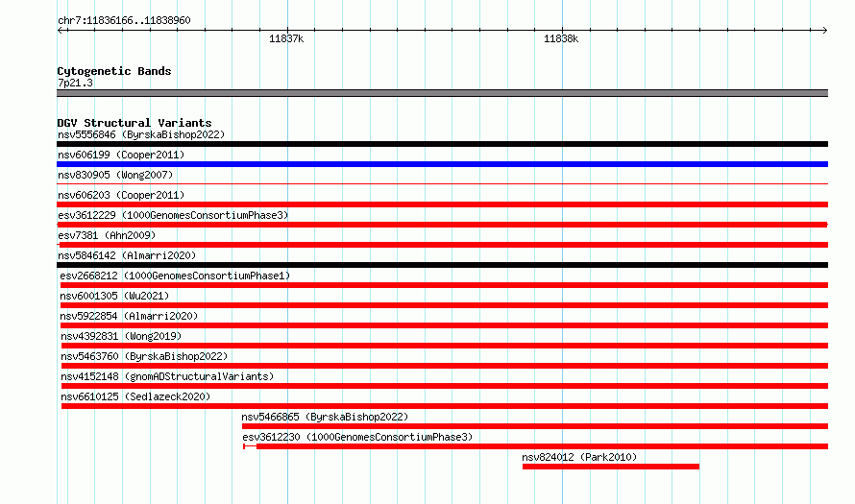Open nsv4152148 (gnomADStructuralVariants) label
The image size is (855, 504).
(x=167, y=376)
